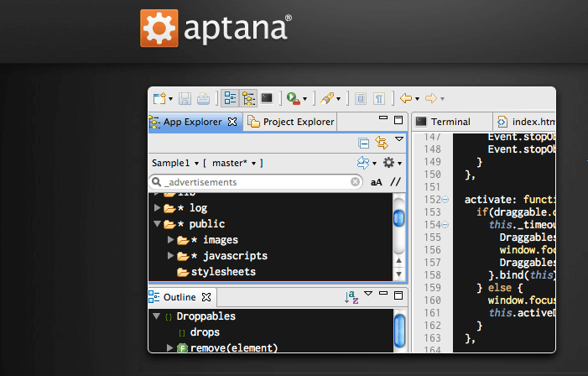
Task: Select the log folder row
Action: [271, 208]
